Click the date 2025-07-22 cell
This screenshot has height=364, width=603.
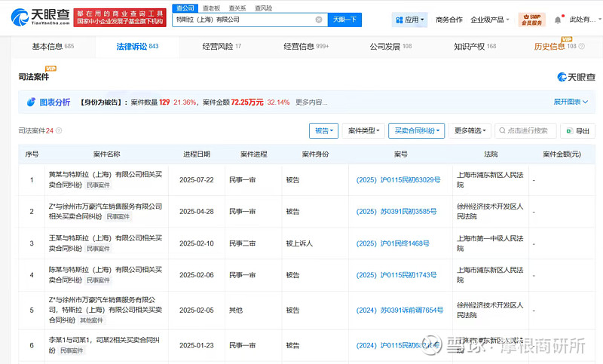tap(197, 180)
